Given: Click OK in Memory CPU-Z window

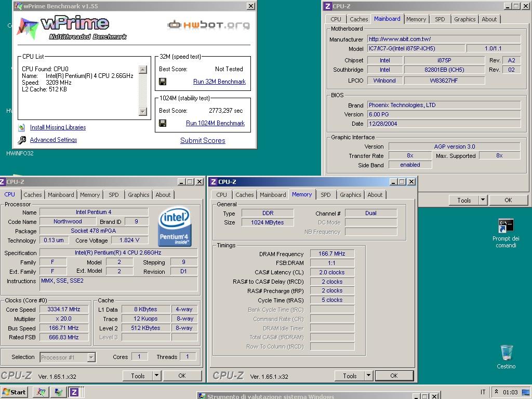Looking at the screenshot, I should coord(394,376).
